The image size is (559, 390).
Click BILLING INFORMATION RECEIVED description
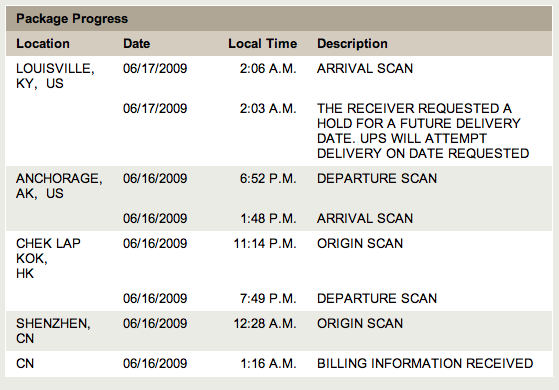click(x=425, y=363)
